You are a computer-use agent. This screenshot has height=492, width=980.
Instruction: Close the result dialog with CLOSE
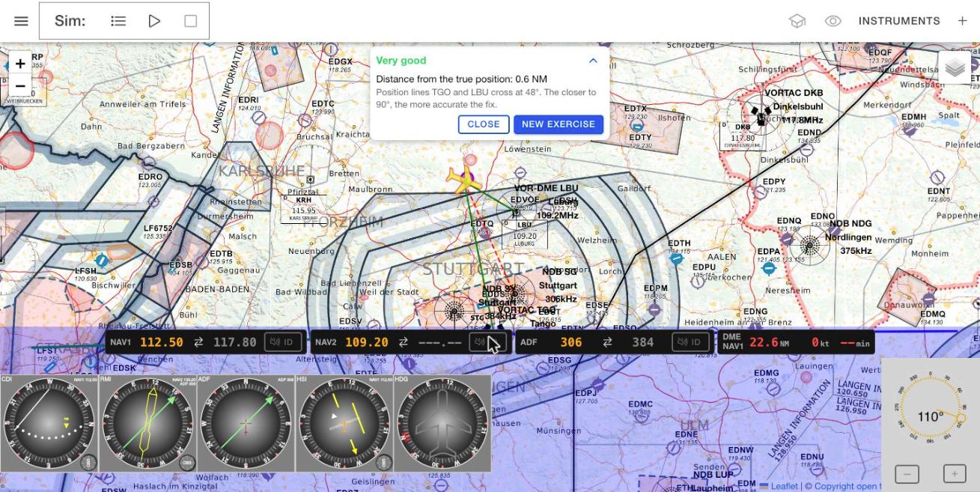click(484, 124)
